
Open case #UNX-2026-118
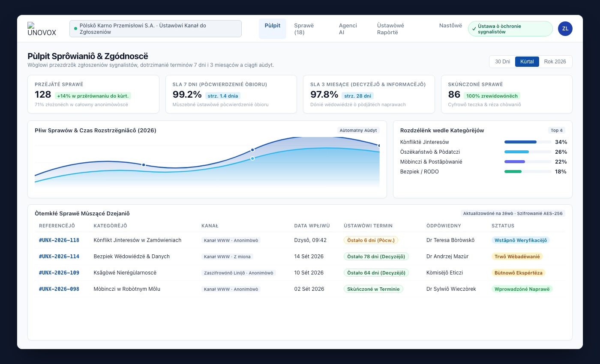point(59,240)
